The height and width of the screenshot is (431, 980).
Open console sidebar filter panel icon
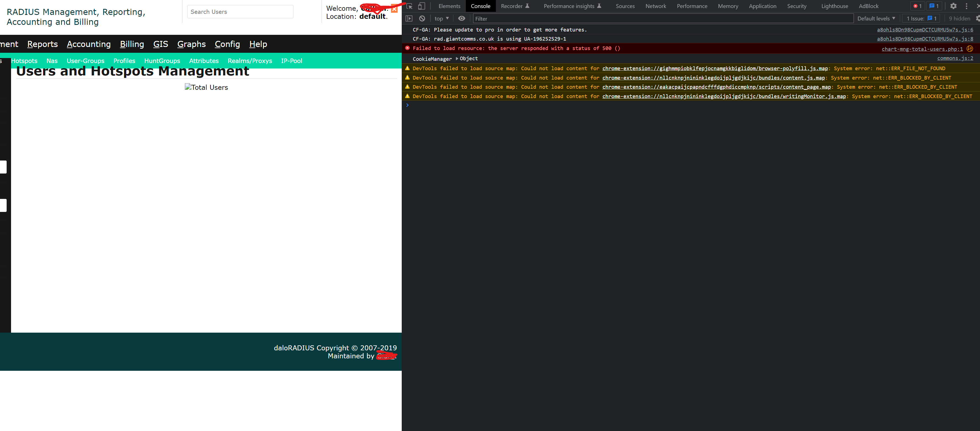[x=409, y=18]
